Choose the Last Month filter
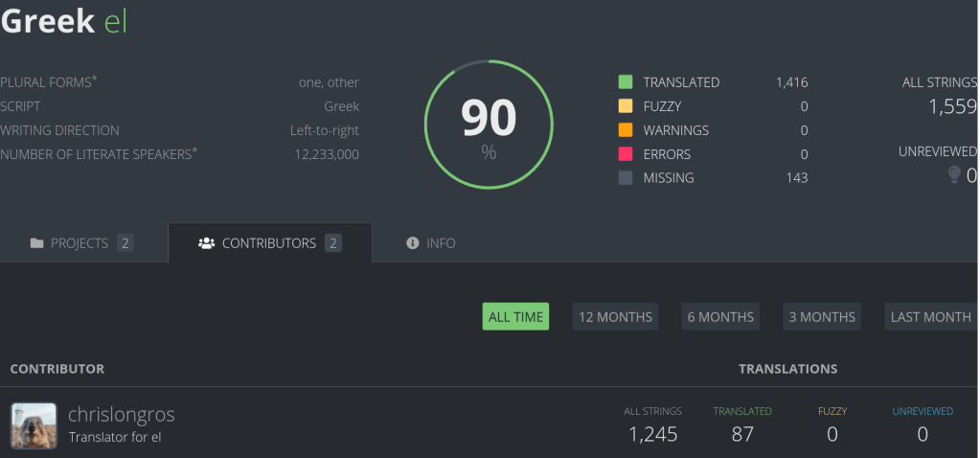980x458 pixels. point(930,317)
